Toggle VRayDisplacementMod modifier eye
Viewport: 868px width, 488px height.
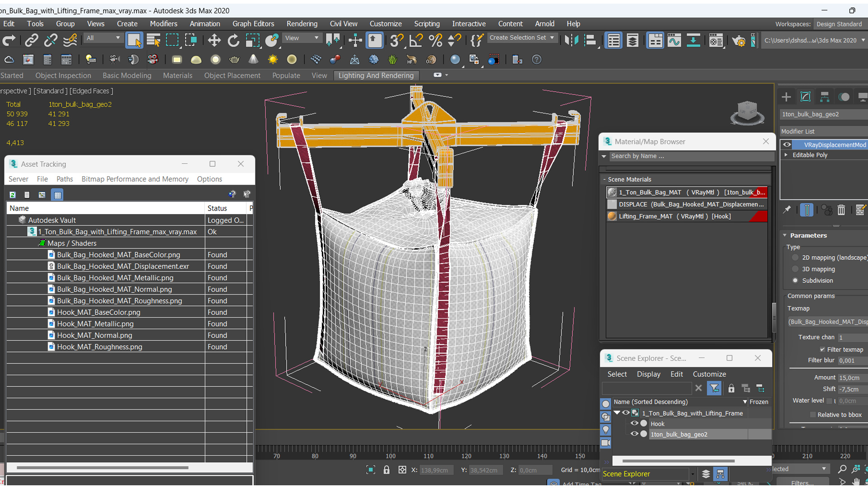[x=787, y=145]
